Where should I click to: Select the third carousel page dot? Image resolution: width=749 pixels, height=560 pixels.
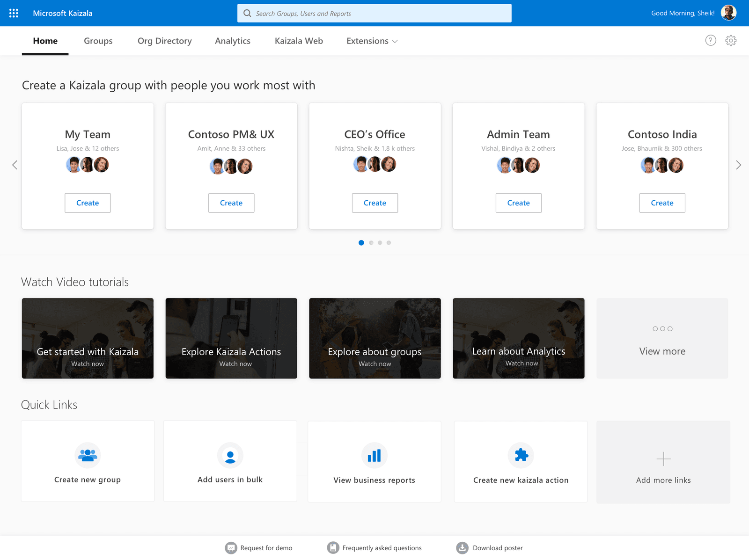[380, 243]
